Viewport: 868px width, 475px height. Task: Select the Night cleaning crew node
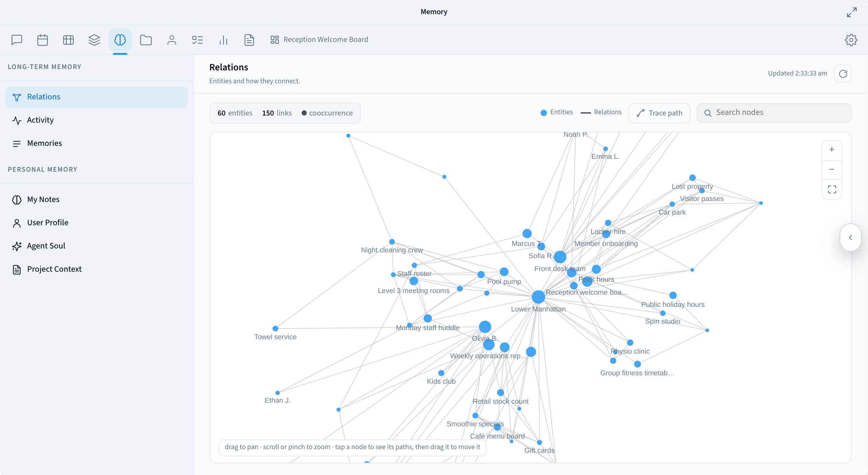pyautogui.click(x=392, y=242)
